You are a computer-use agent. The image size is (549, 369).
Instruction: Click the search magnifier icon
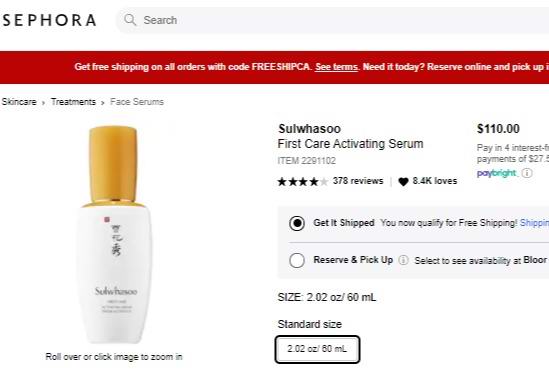click(x=130, y=20)
